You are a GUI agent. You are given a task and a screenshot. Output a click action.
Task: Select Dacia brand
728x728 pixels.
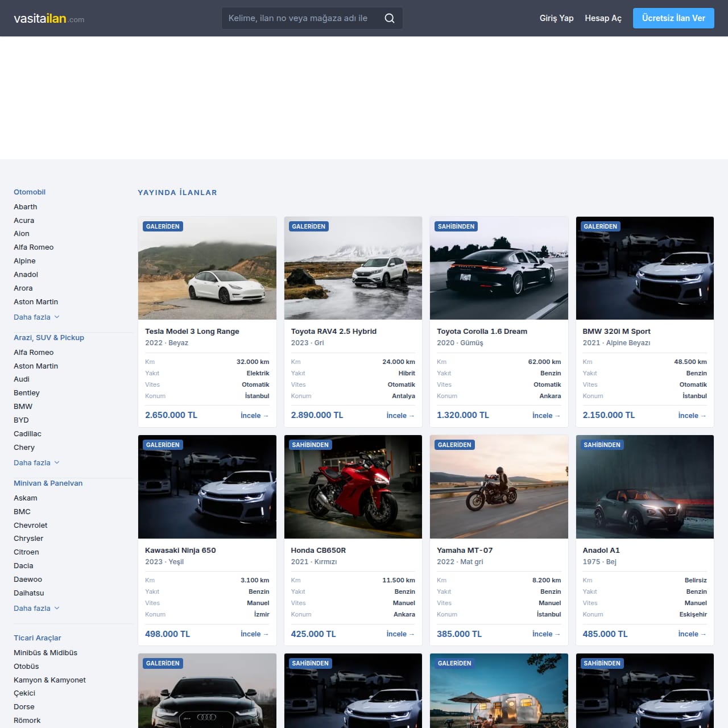23,566
